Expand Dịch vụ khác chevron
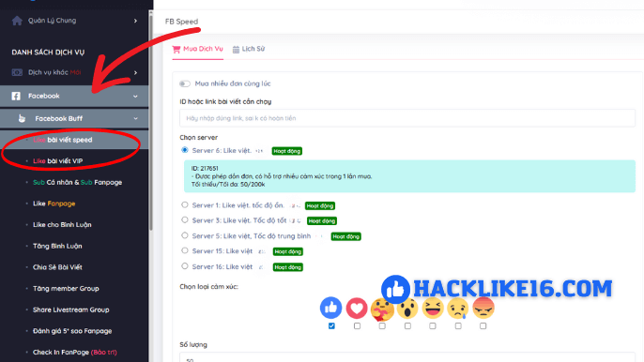 (x=135, y=72)
